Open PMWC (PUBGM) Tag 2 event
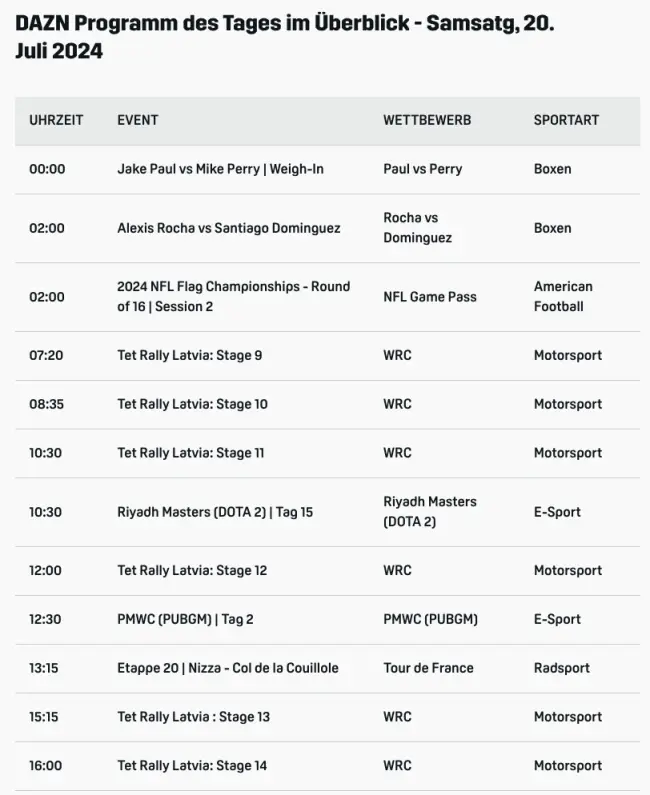Screen dimensions: 650x795 [185, 620]
